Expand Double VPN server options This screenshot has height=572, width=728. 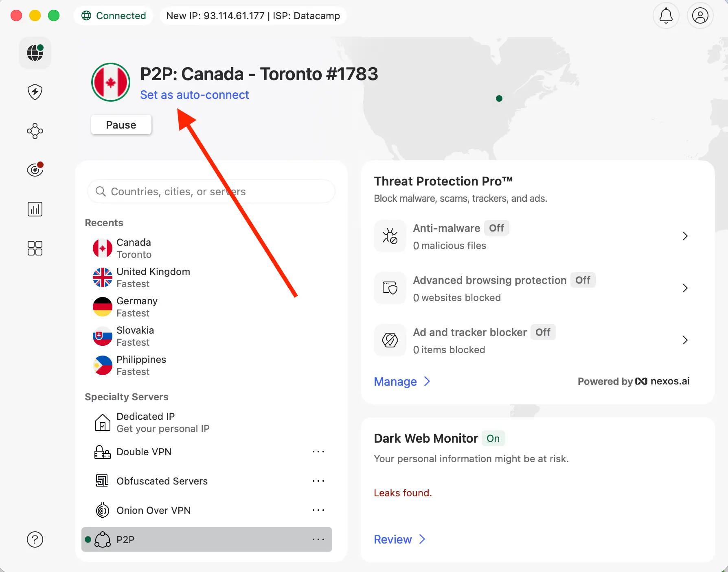point(319,452)
